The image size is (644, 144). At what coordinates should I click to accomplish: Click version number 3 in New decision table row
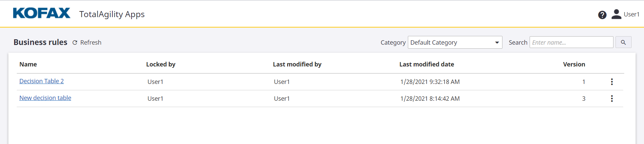[584, 99]
